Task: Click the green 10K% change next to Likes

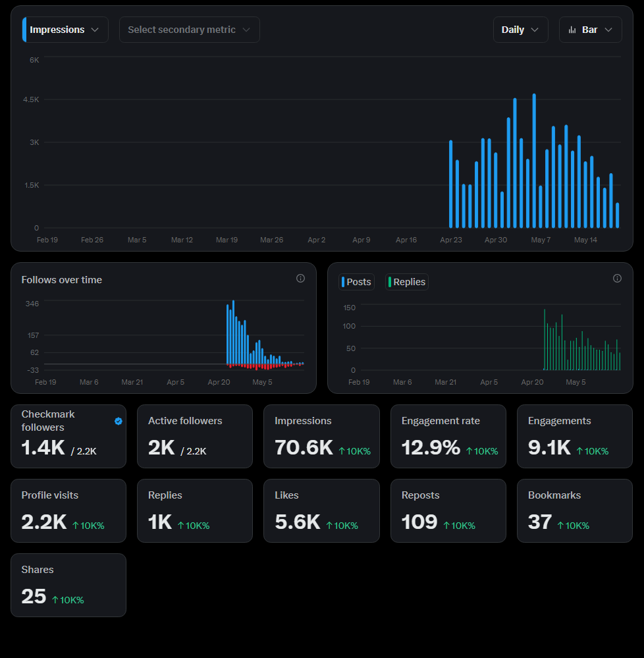Action: point(342,526)
